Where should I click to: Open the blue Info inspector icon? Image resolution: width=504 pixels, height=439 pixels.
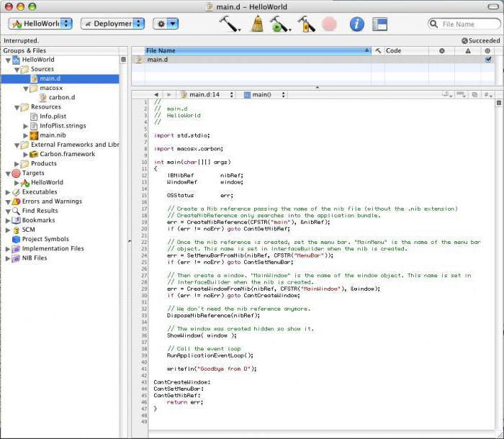click(357, 24)
